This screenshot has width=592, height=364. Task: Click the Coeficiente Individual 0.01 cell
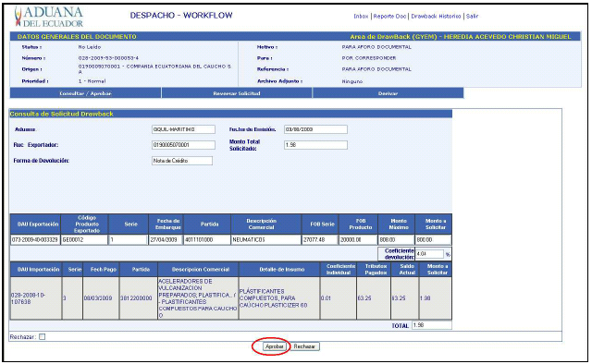tap(339, 298)
